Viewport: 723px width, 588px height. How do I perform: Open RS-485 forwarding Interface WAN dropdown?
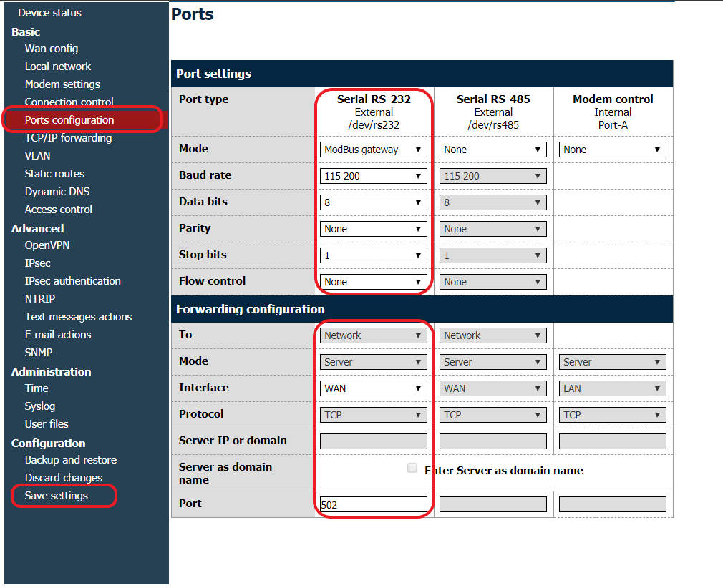click(493, 388)
